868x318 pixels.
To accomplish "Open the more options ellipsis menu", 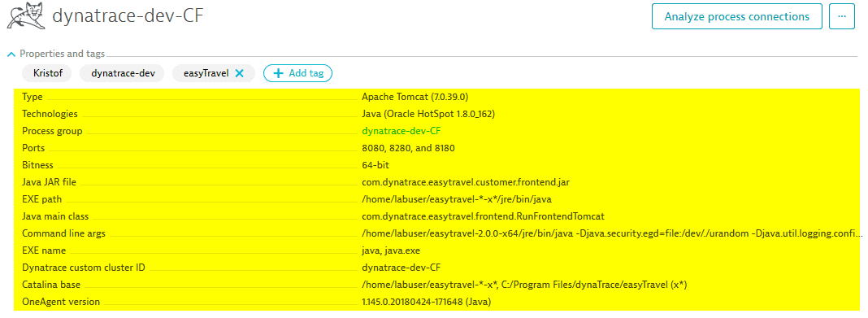I will click(842, 16).
